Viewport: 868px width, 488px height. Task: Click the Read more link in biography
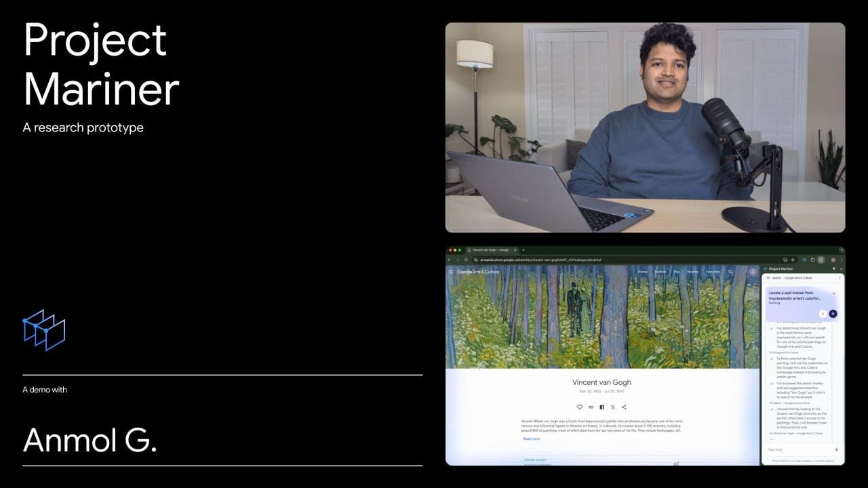pos(532,439)
